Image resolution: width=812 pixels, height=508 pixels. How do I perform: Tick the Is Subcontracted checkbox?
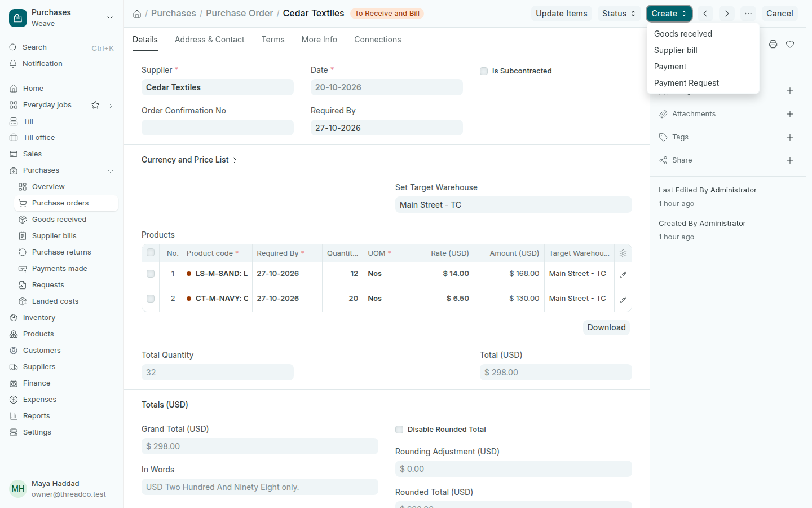[484, 71]
